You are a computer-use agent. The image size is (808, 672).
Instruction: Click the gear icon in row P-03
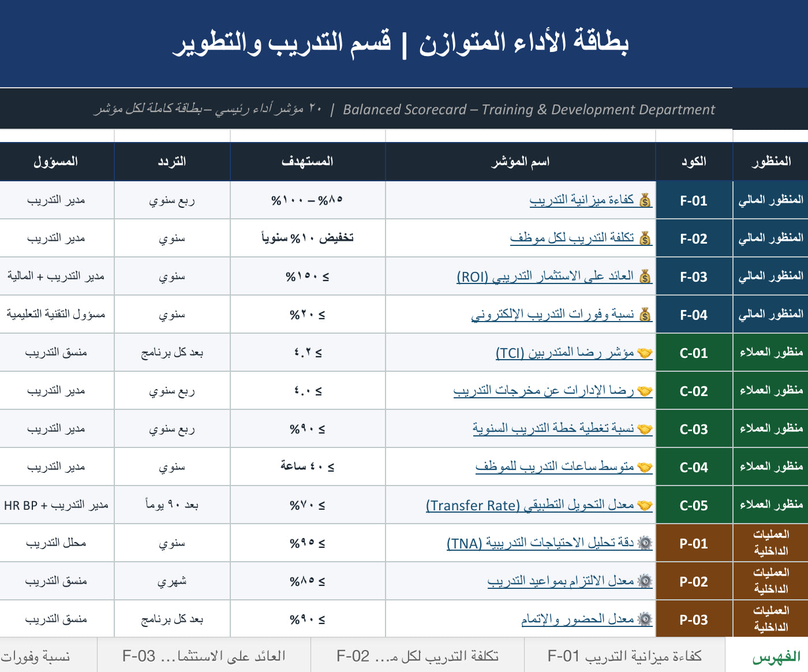pyautogui.click(x=645, y=619)
